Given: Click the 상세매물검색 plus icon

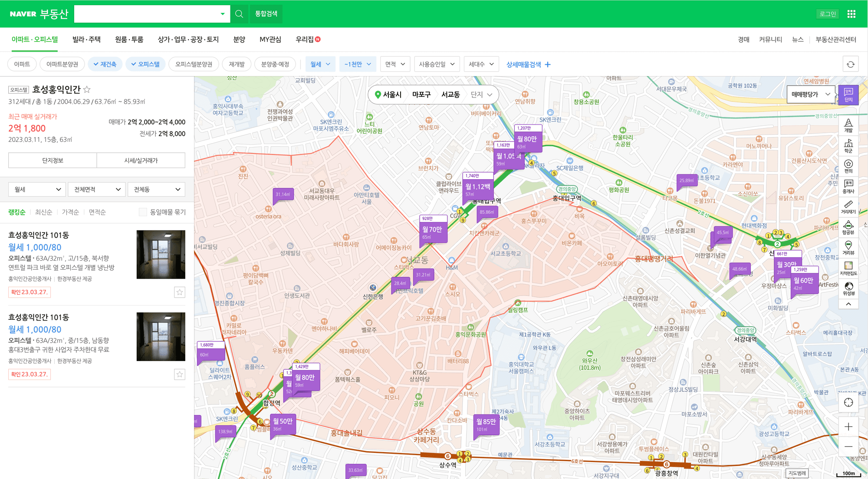Looking at the screenshot, I should (548, 64).
